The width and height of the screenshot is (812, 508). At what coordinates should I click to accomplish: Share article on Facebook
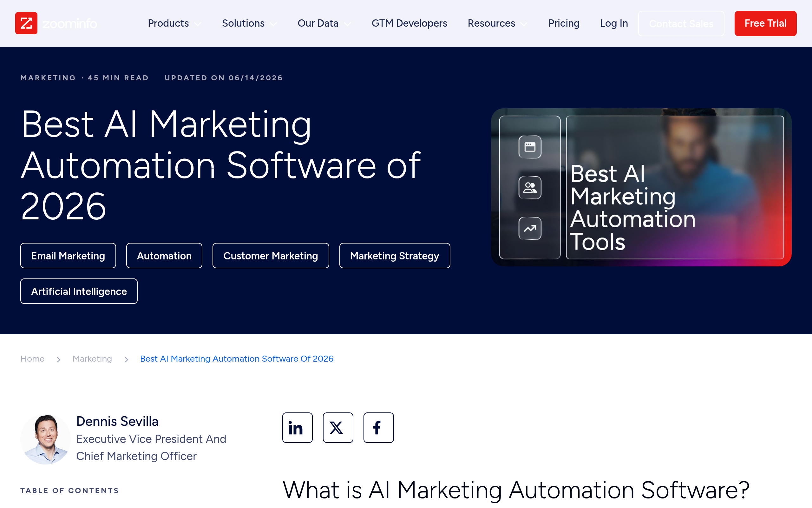(x=378, y=427)
